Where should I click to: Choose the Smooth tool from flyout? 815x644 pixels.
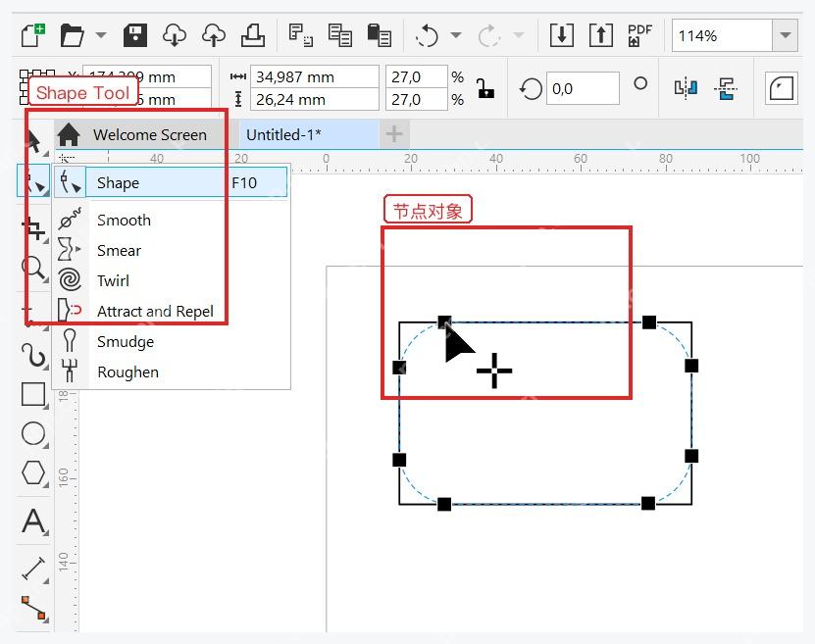tap(171, 220)
